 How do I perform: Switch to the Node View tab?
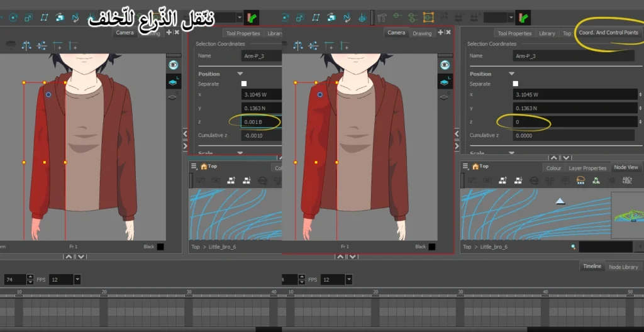626,167
